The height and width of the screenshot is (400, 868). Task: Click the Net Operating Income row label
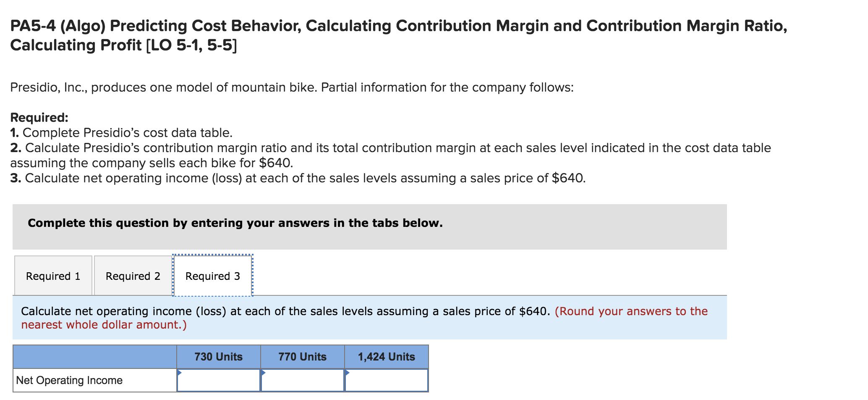(x=69, y=380)
